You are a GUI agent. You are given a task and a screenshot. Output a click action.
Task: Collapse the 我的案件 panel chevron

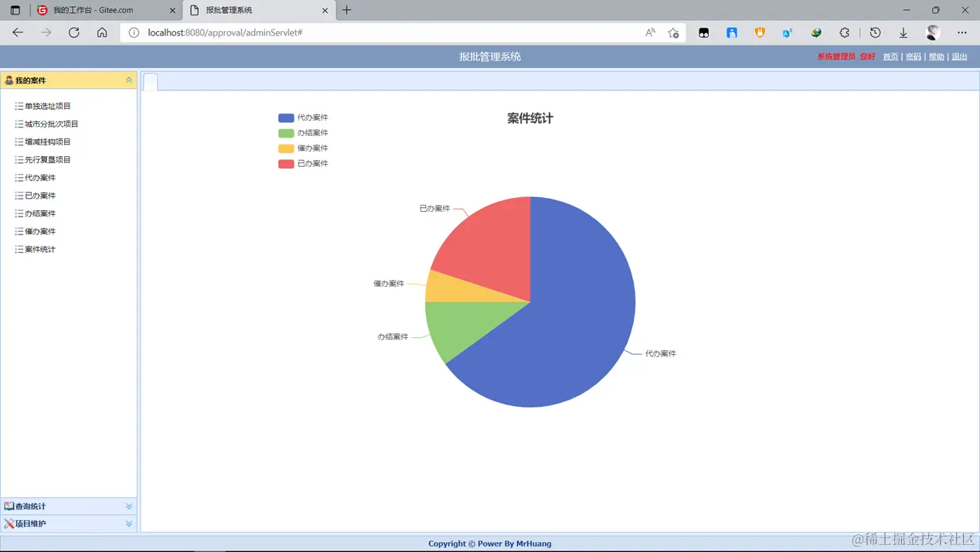129,80
